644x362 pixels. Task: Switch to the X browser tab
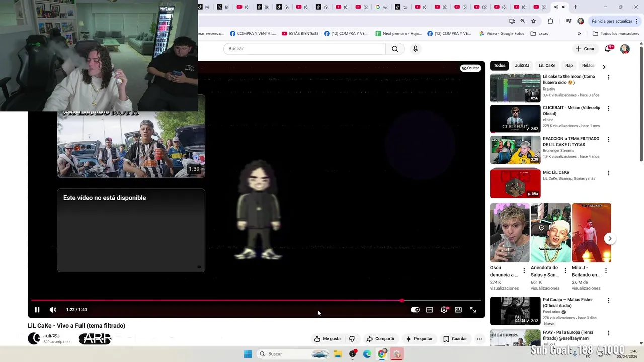(223, 7)
